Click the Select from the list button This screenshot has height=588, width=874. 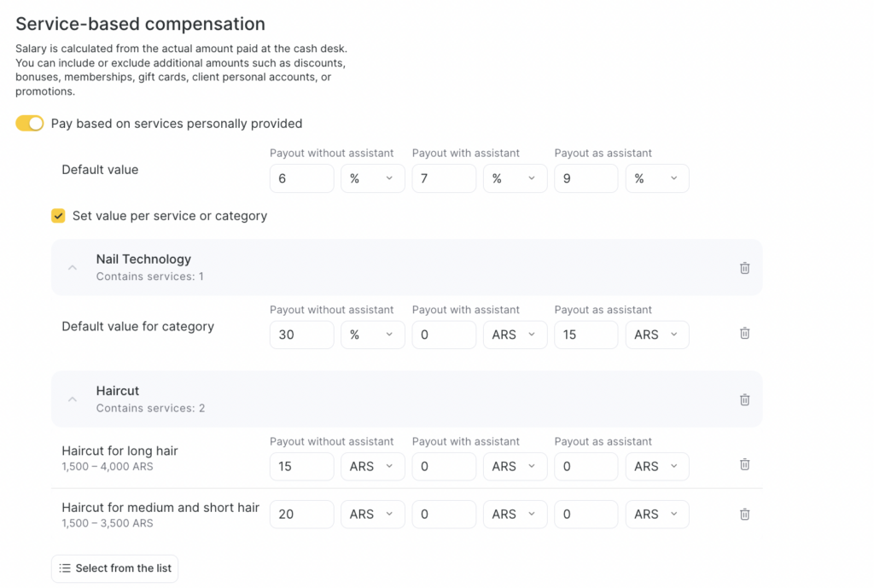114,568
